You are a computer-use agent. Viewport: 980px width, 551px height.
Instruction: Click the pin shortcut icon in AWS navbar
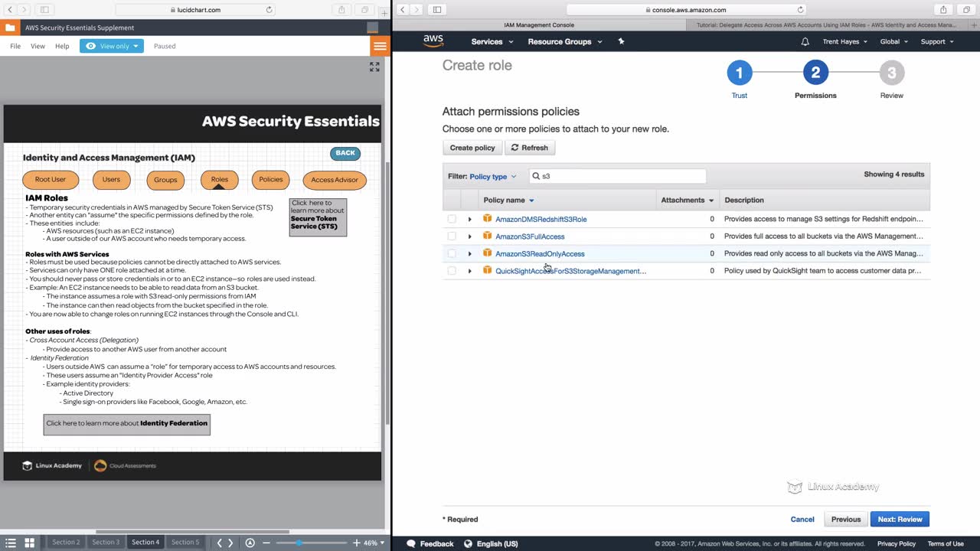(621, 41)
